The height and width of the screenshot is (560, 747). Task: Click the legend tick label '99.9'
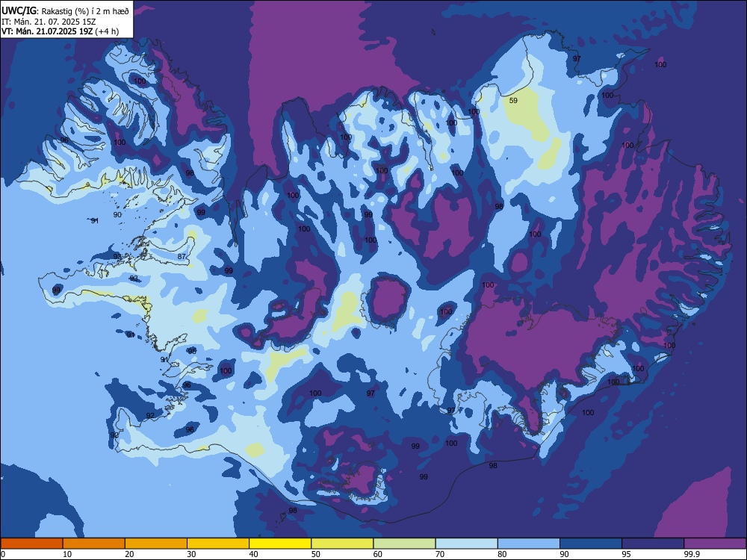point(691,554)
